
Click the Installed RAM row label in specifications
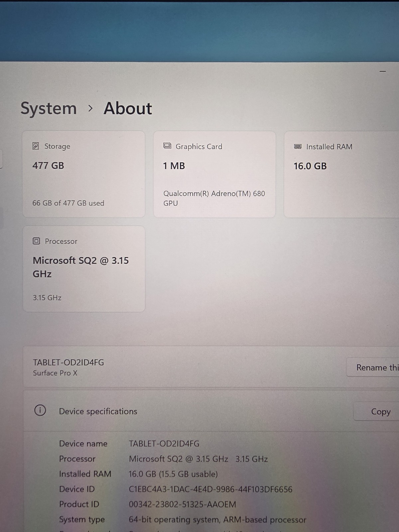coord(85,474)
